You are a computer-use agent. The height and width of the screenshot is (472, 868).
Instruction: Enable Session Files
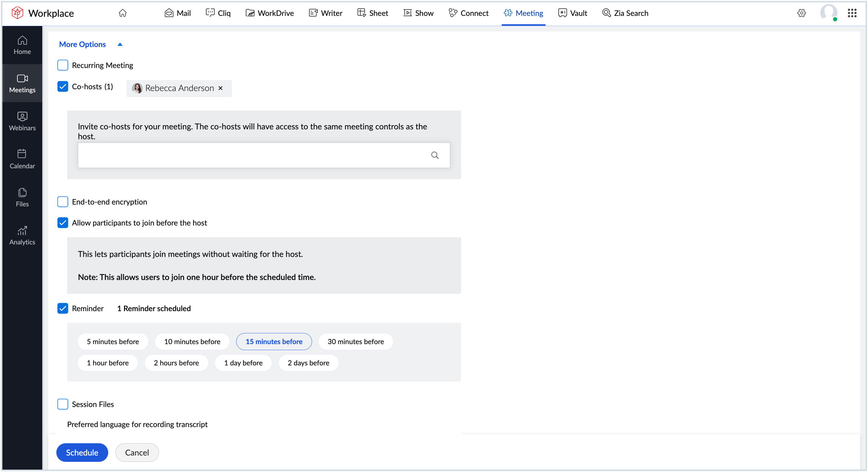[63, 404]
